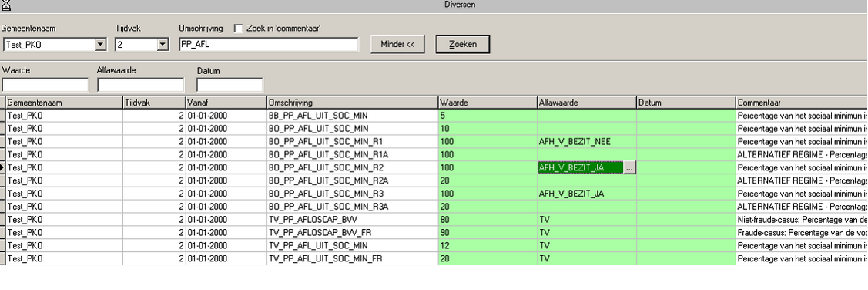Focus the Datum filter input field

(x=230, y=85)
